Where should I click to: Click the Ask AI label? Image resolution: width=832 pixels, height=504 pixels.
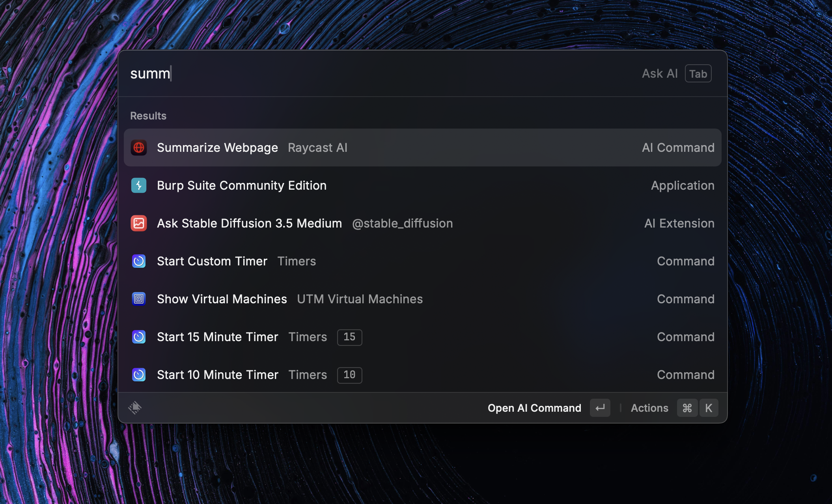[x=660, y=74]
